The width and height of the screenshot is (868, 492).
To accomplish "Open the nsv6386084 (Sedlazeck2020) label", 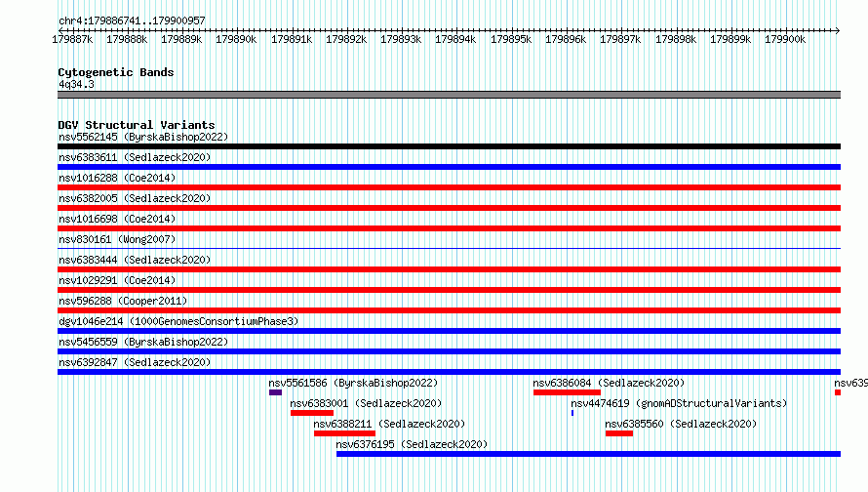I will [609, 383].
